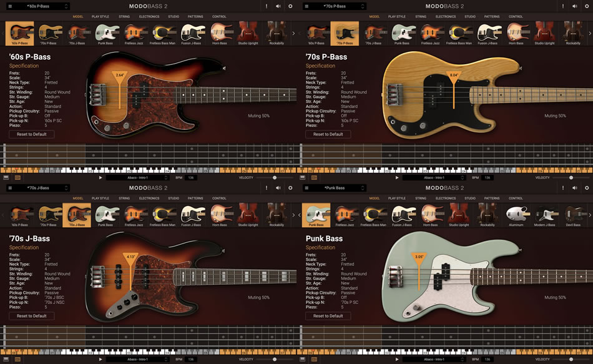This screenshot has width=593, height=364.
Task: Play the pattern in the '60s P-Bass window
Action: click(100, 177)
